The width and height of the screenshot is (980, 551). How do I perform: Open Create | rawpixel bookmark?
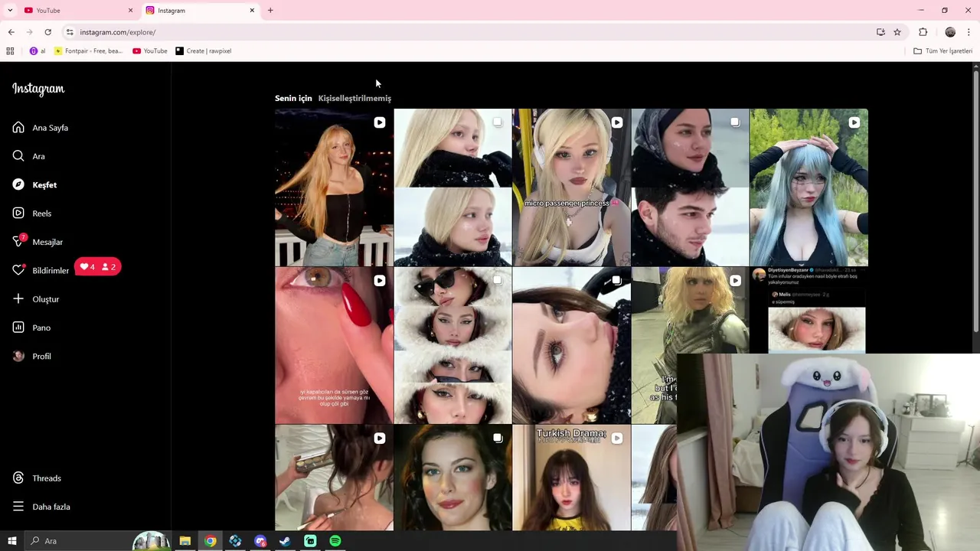203,51
